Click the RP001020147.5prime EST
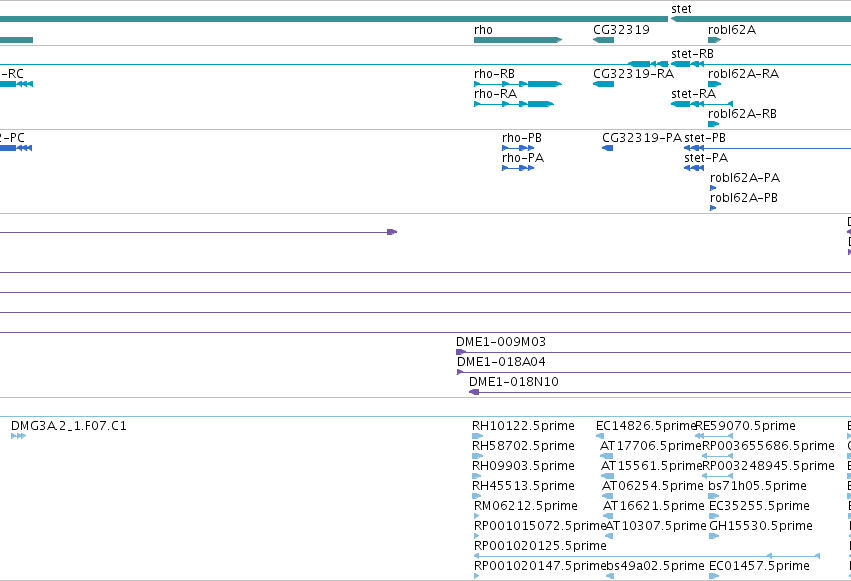851x581 pixels. tap(477, 576)
